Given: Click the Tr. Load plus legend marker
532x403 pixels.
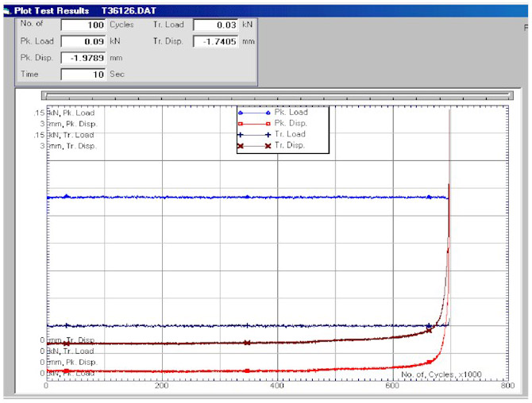Looking at the screenshot, I should [x=254, y=135].
